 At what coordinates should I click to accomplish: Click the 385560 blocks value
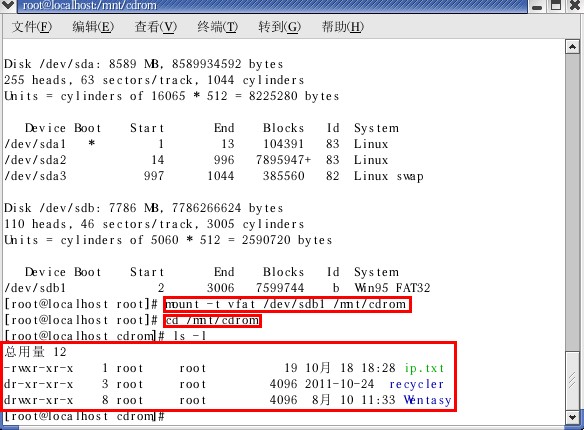click(x=283, y=176)
